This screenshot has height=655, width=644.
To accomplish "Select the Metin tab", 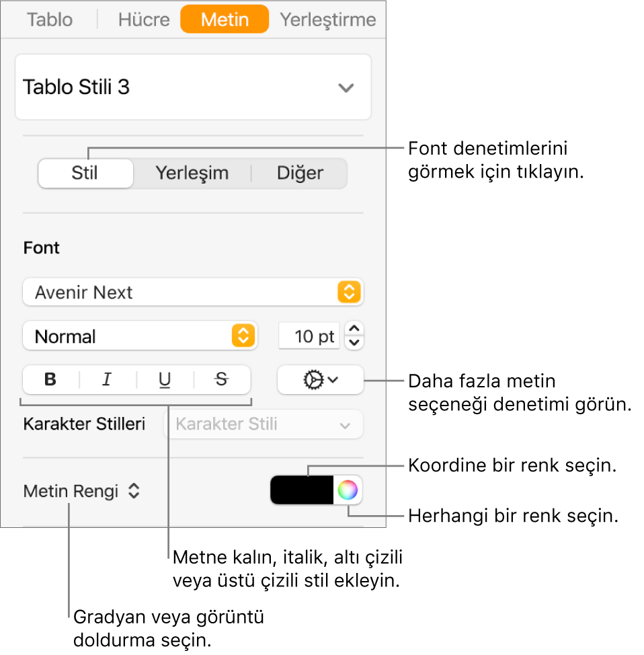I will click(225, 20).
